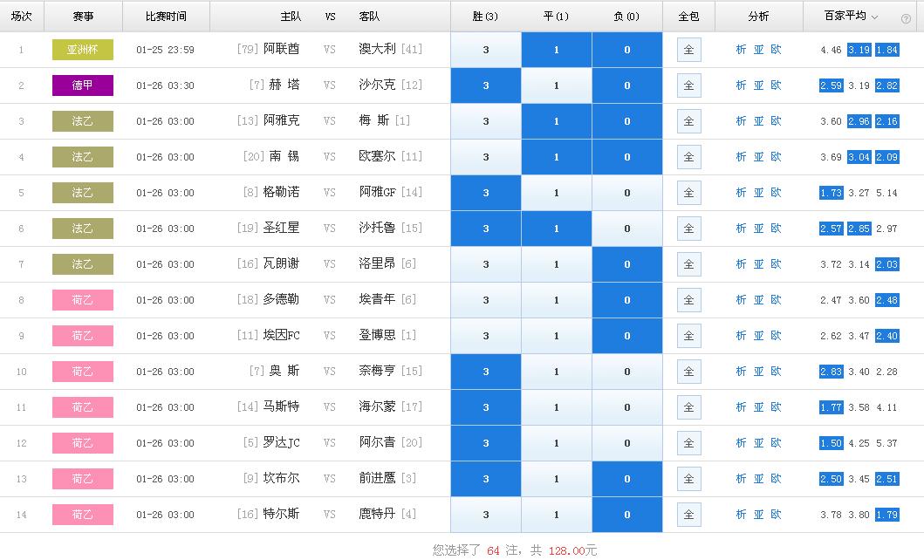Toggle draw (1) for 南锡 vs 欧塞尔
The height and width of the screenshot is (560, 924).
pos(557,157)
